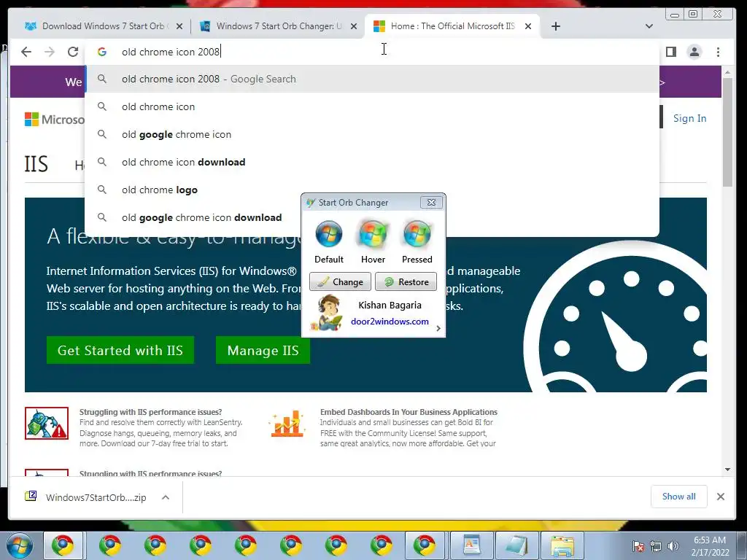
Task: Click Restore in Start Orb Changer
Action: coord(406,281)
